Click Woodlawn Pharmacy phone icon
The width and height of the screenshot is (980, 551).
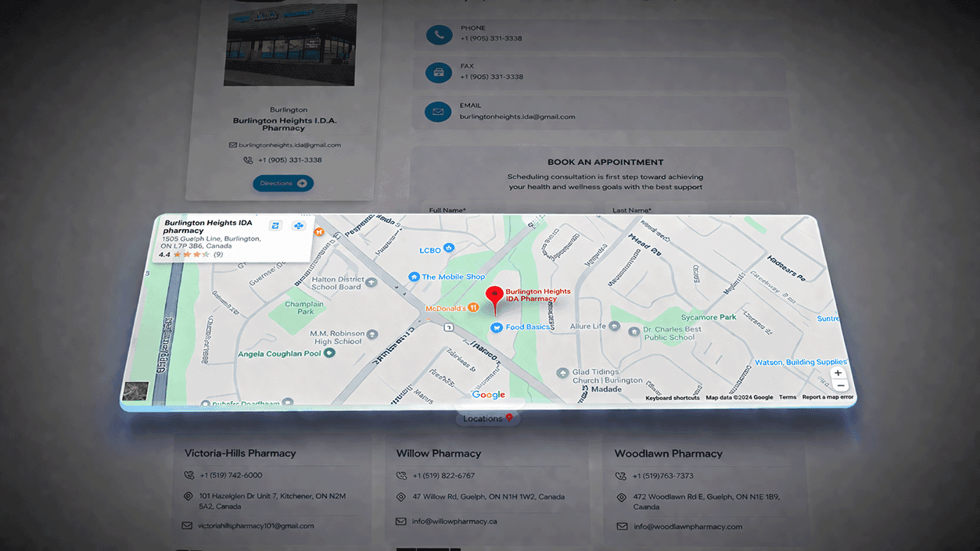tap(621, 475)
